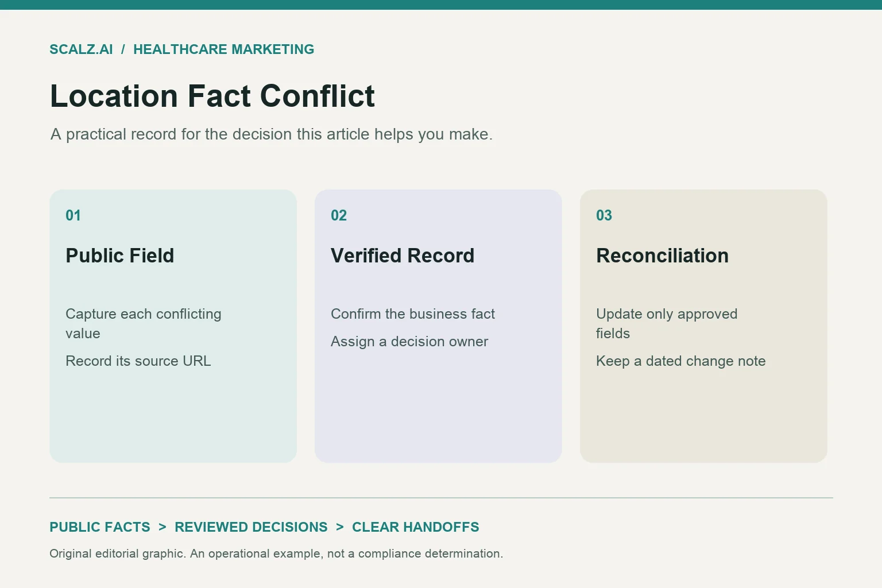Click the step number 02
The width and height of the screenshot is (882, 588).
pyautogui.click(x=339, y=215)
